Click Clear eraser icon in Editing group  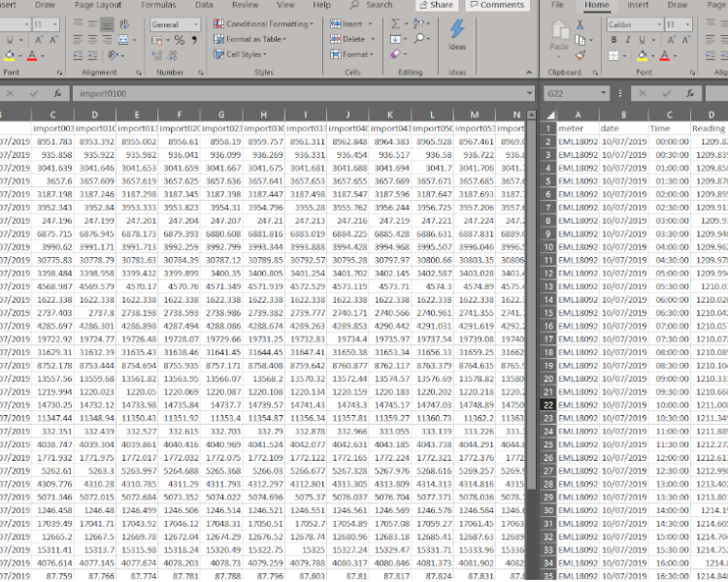(x=395, y=54)
